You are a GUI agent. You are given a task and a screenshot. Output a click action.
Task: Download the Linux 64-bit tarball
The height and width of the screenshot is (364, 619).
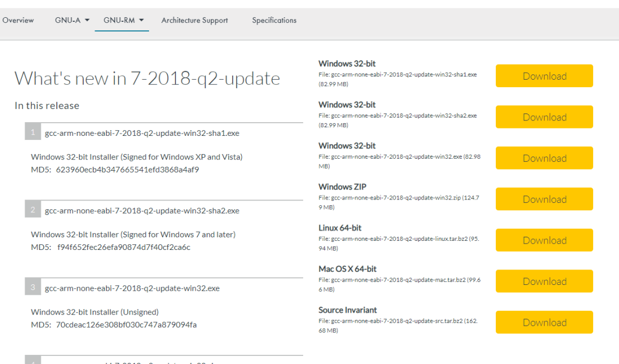[x=544, y=240]
